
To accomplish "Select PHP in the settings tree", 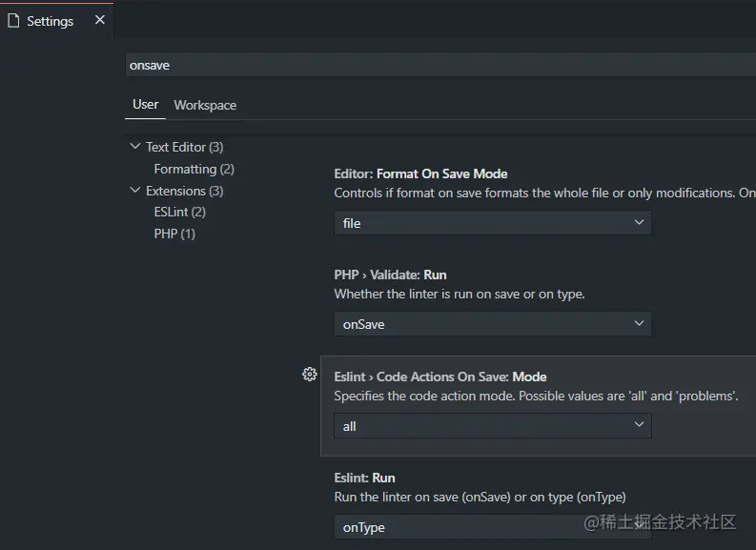I will pos(174,234).
